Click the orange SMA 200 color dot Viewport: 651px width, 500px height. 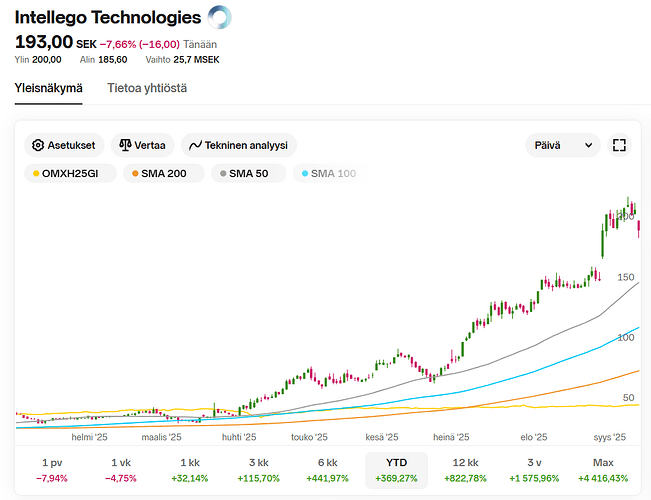pos(135,174)
